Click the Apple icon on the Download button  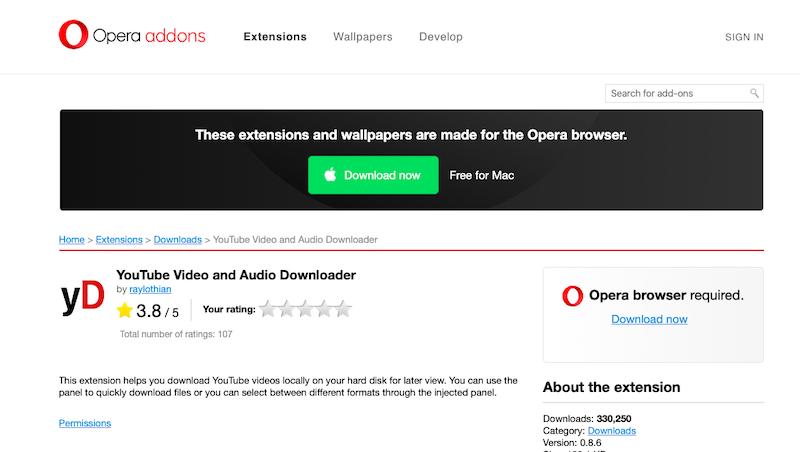click(327, 175)
